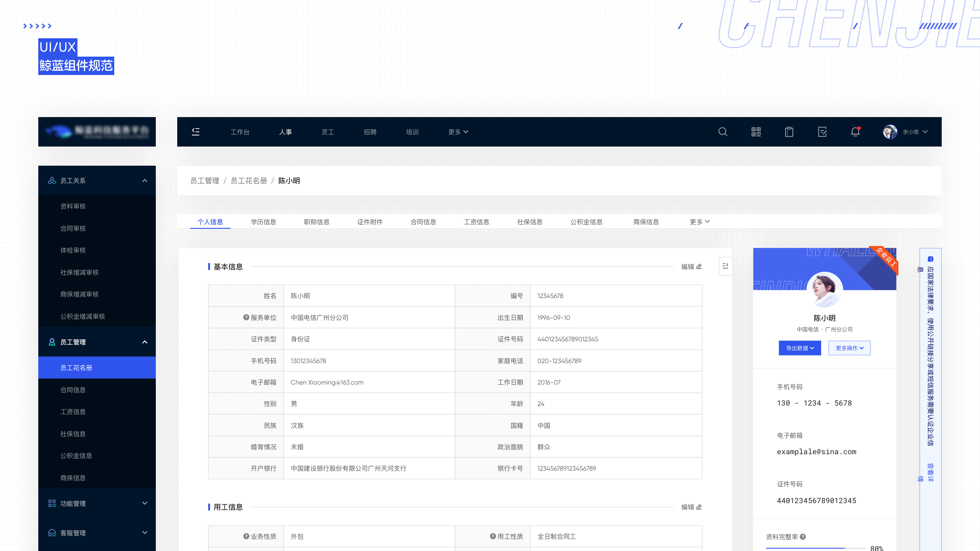Expand the 功能管理 sidebar section
980x551 pixels.
coord(145,503)
